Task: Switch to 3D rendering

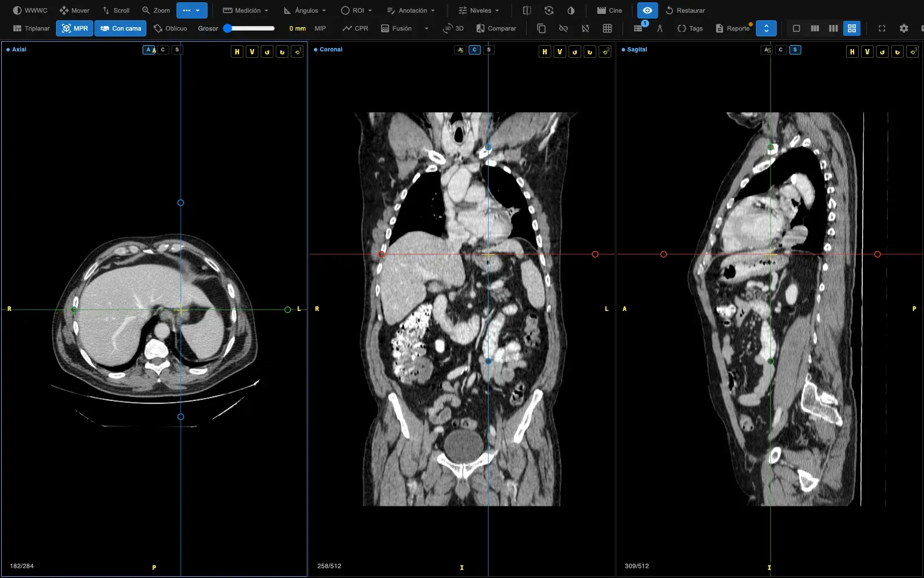Action: tap(453, 28)
